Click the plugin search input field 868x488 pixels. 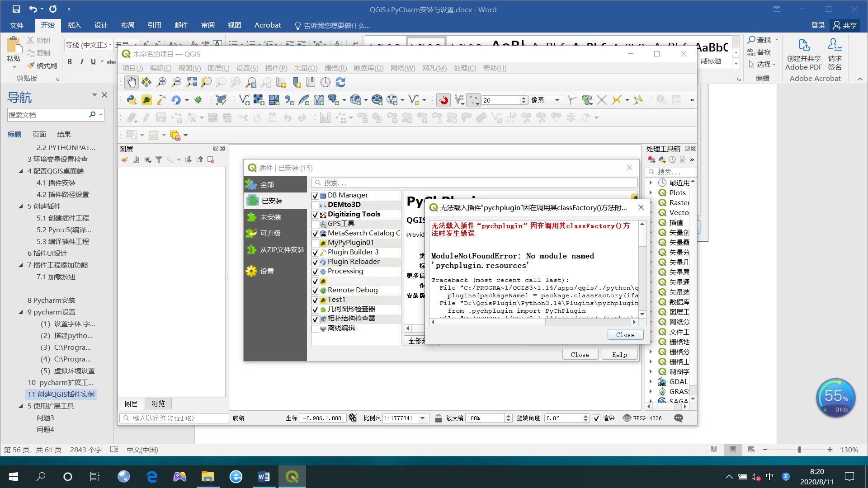tap(474, 183)
